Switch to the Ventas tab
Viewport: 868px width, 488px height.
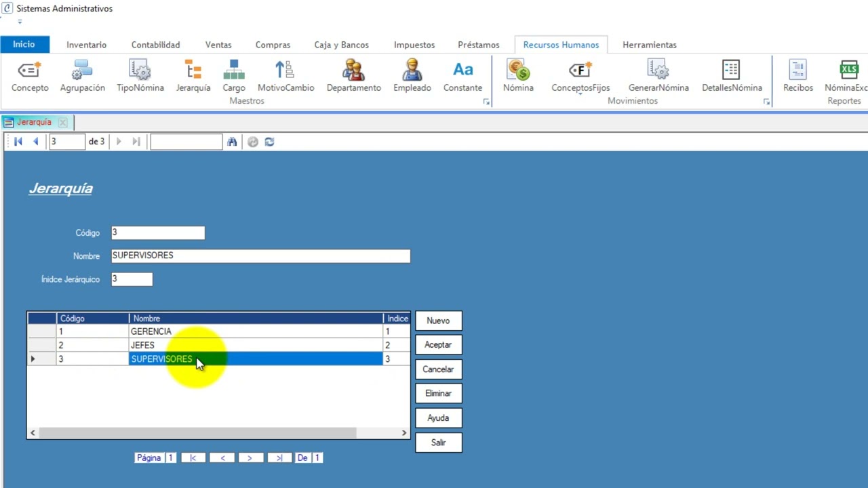[x=218, y=45]
